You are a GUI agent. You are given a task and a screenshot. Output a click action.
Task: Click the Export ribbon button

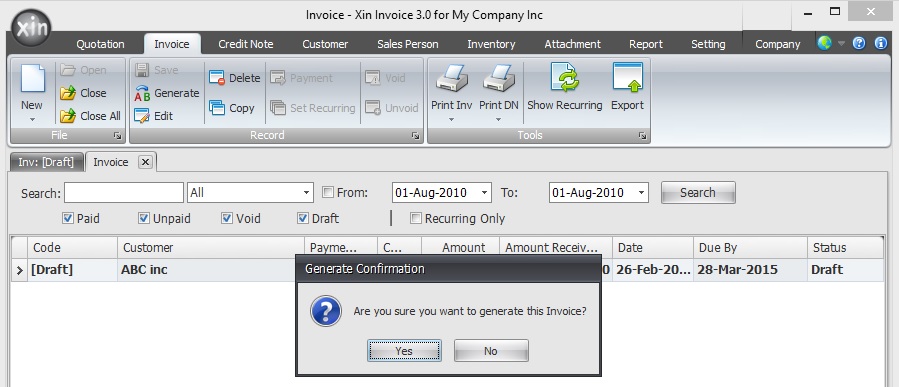coord(627,87)
